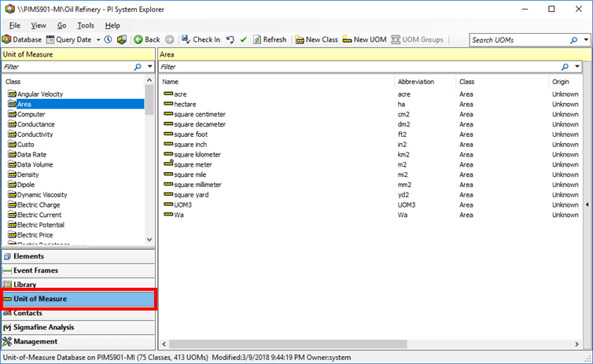The image size is (593, 364).
Task: Open the View menu
Action: click(x=39, y=25)
